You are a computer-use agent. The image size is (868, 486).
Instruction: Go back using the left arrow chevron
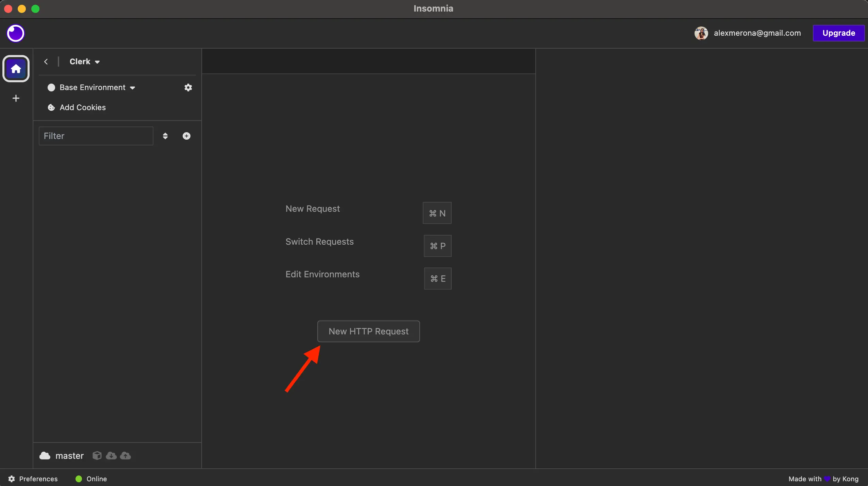click(x=46, y=62)
